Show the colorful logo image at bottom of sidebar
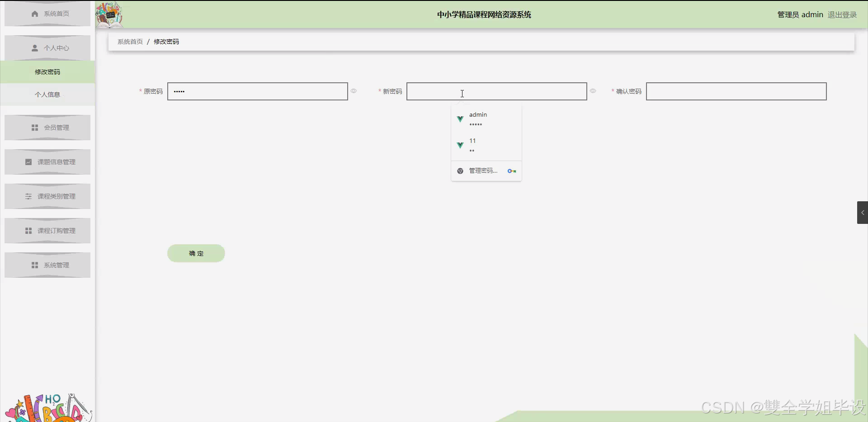Viewport: 868px width, 422px height. point(47,406)
